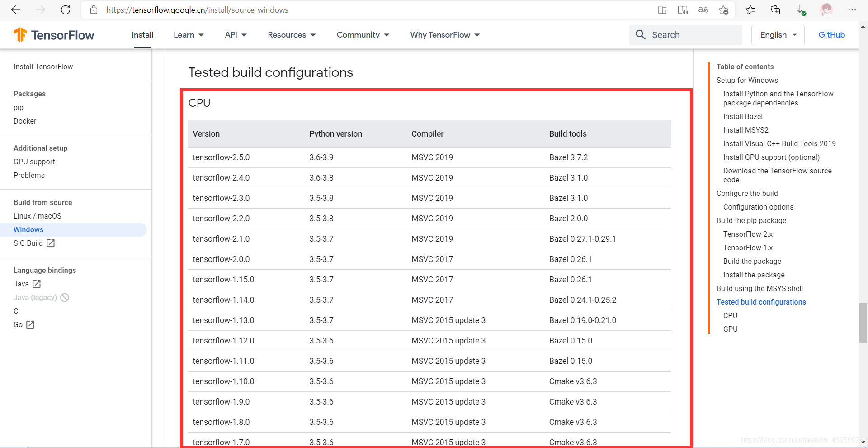The image size is (868, 448).
Task: Jump to TensorFlow 2.x in contents
Action: [x=748, y=234]
